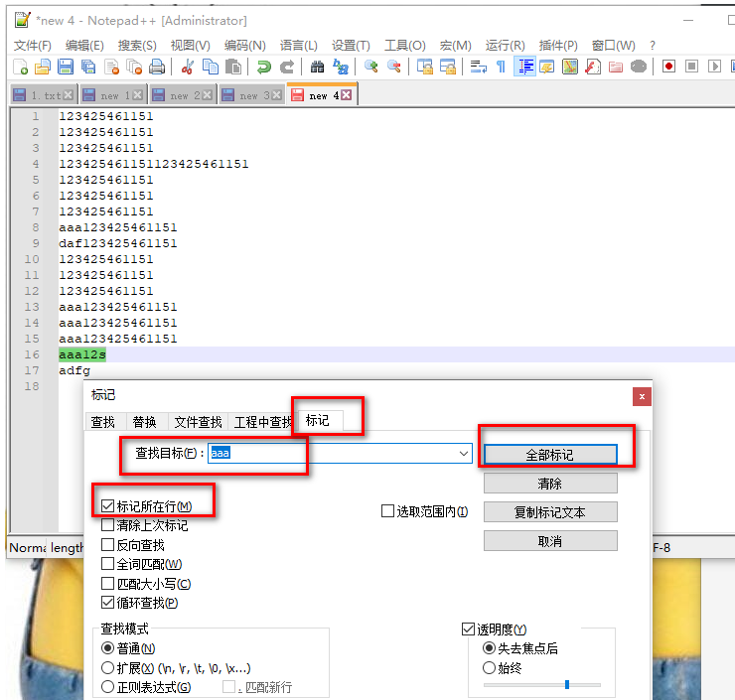Viewport: 735px width, 700px height.
Task: Open the 插件 menu
Action: pyautogui.click(x=558, y=46)
